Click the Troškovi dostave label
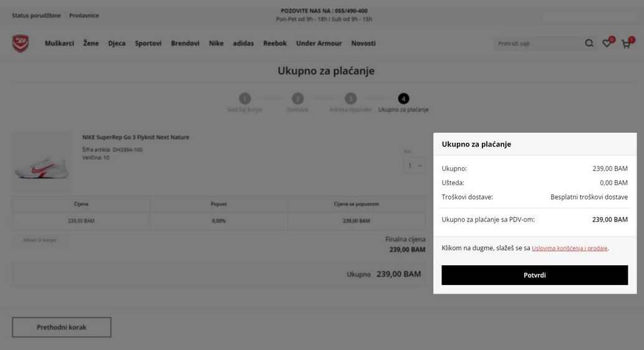Viewport: 644px width, 350px height. (468, 197)
